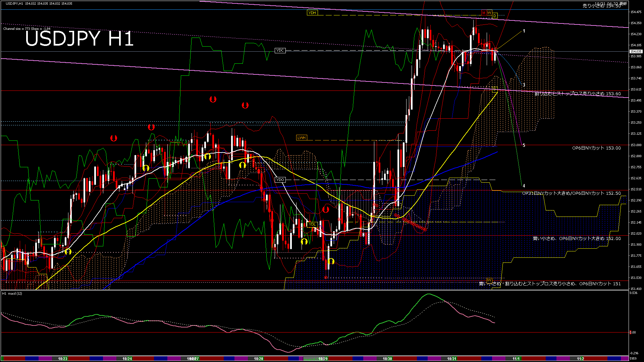Select the topmost red down-arrow signal marker
Viewport: 644px width, 362px height.
213,99
